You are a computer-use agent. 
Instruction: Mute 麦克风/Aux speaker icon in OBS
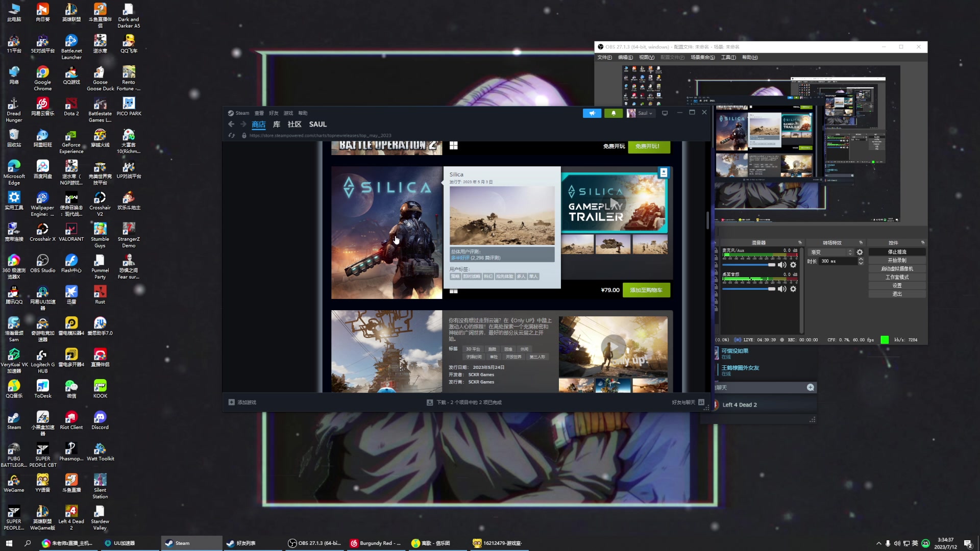[782, 265]
